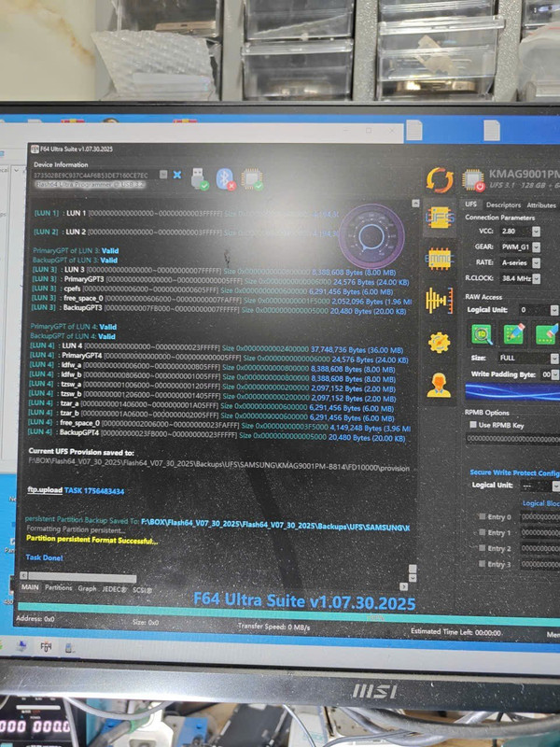Click the USB connection status icon
The height and width of the screenshot is (747, 560).
click(x=200, y=180)
